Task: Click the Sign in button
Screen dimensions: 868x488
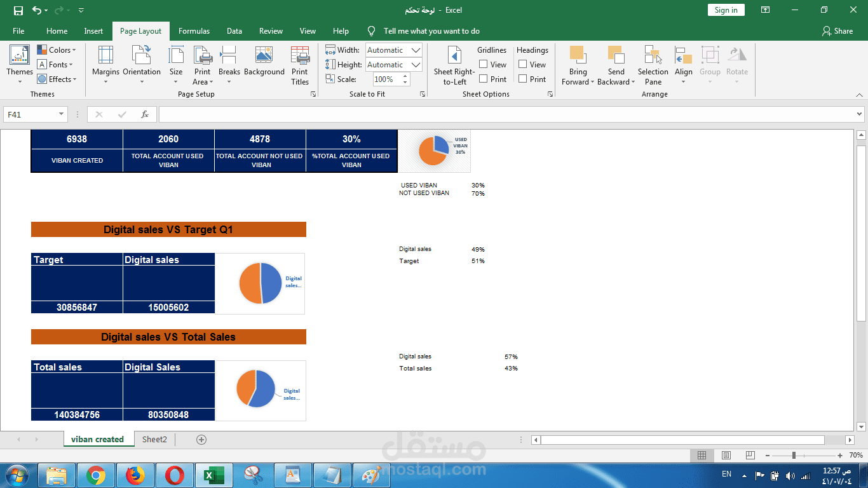Action: point(726,10)
